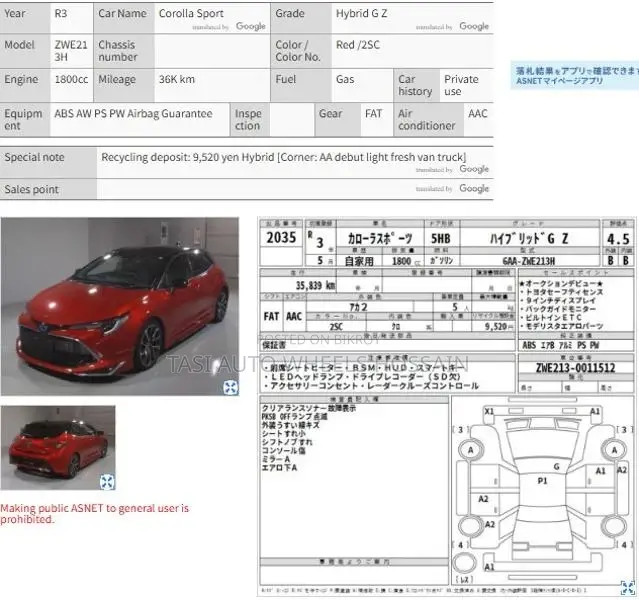Click 'X1' mark on car diagram
The height and width of the screenshot is (600, 639).
pos(489,412)
